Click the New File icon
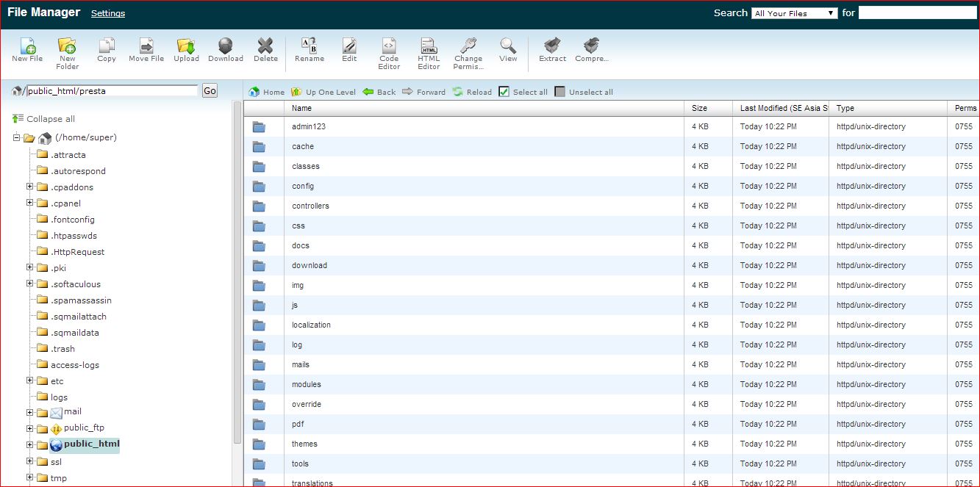Image resolution: width=980 pixels, height=487 pixels. click(27, 46)
